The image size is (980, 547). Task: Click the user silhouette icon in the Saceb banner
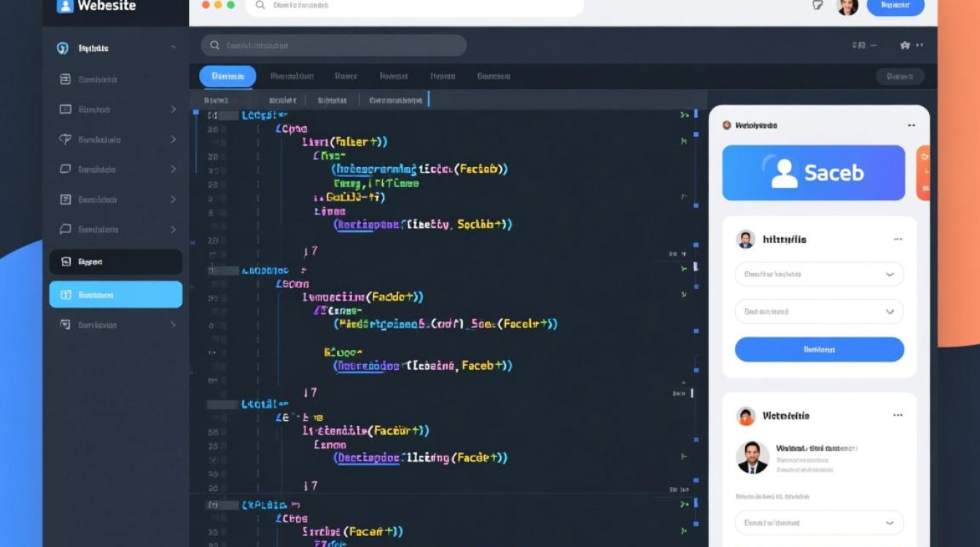pos(784,174)
